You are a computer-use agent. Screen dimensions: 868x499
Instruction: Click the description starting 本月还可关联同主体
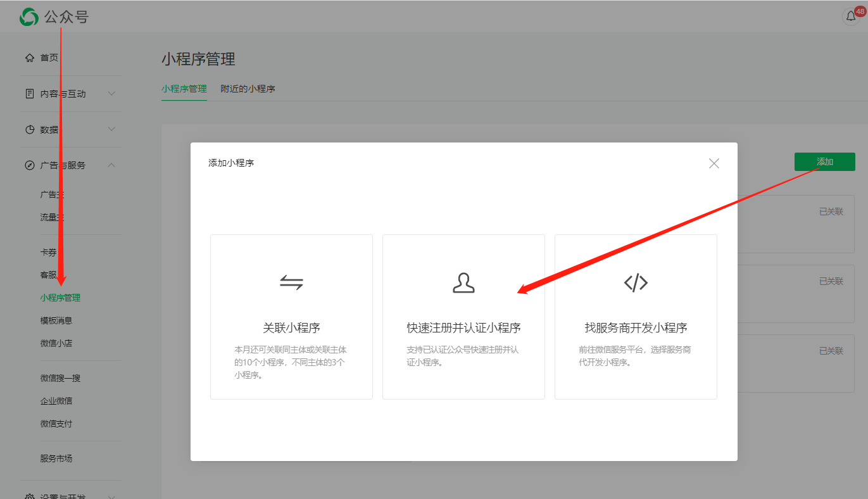[x=291, y=362]
